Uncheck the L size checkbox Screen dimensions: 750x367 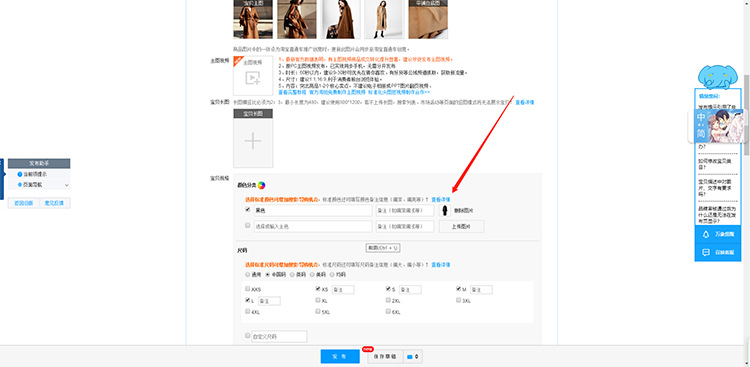tap(247, 300)
